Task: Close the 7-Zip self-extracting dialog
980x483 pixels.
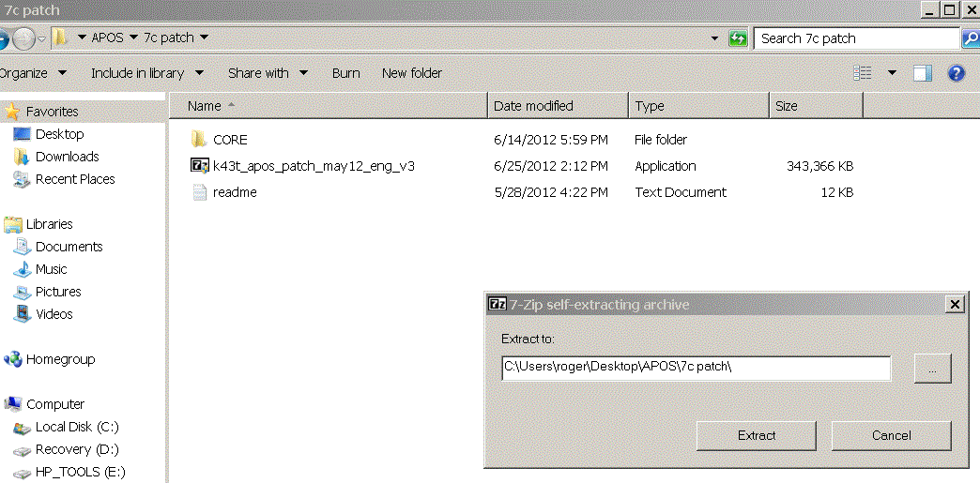Action: pyautogui.click(x=955, y=304)
